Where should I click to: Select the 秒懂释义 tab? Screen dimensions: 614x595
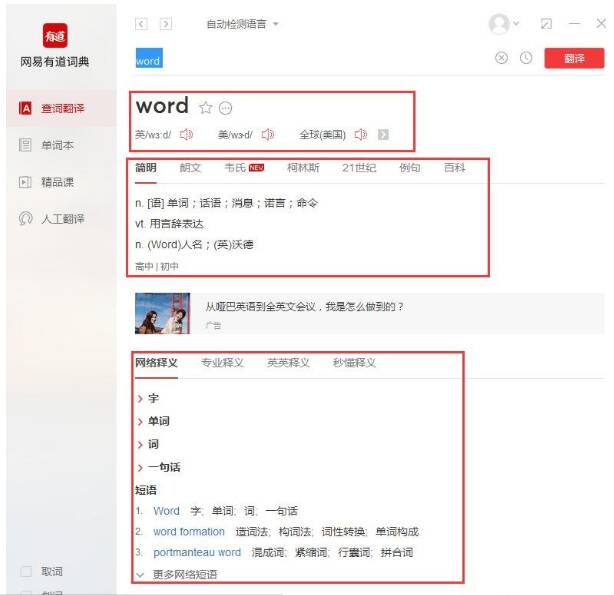pyautogui.click(x=354, y=363)
